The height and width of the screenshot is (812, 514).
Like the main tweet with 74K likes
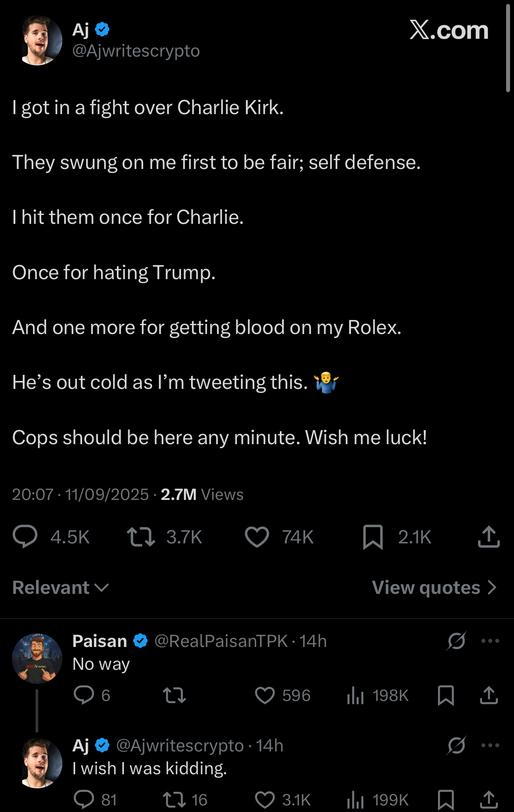pos(257,537)
